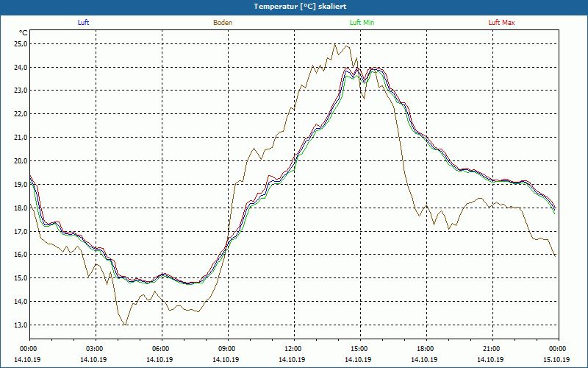Click the 21:00 time label on the x-axis
This screenshot has height=368, width=588.
pyautogui.click(x=491, y=349)
